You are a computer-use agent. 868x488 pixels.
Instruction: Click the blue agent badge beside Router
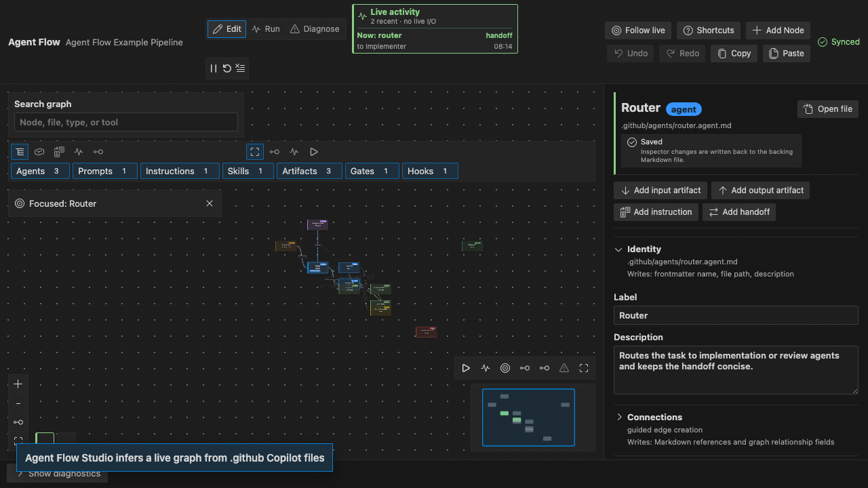pyautogui.click(x=684, y=109)
